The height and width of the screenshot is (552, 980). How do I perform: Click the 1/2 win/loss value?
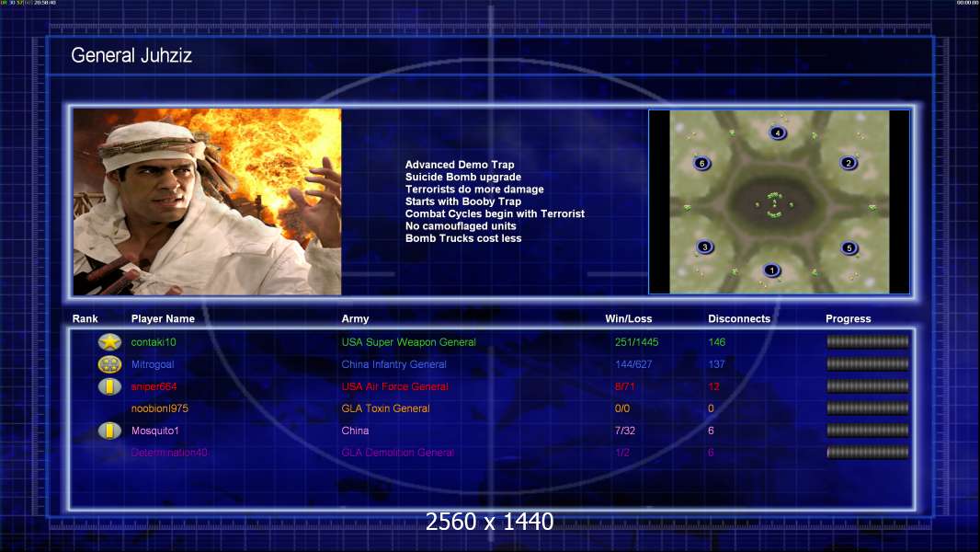621,453
